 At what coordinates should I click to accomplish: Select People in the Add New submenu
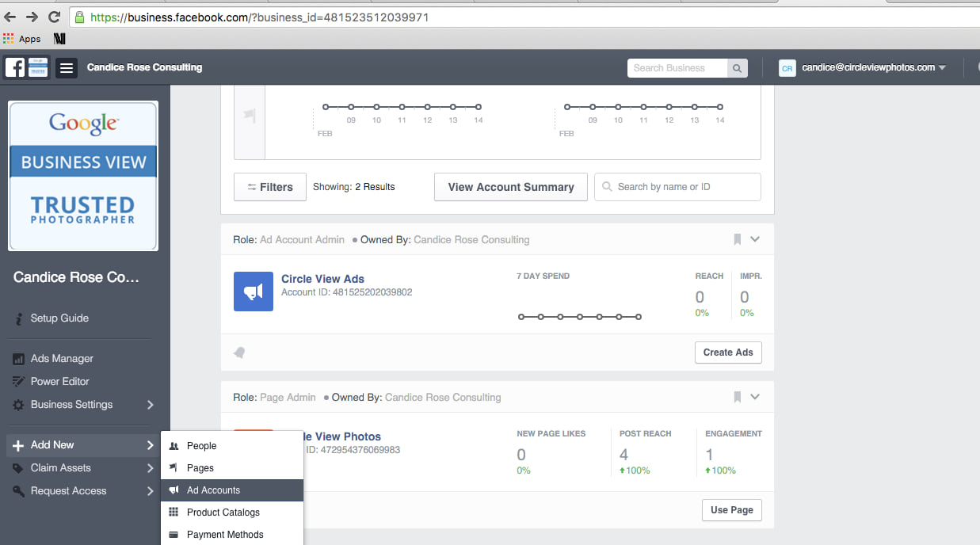(201, 446)
